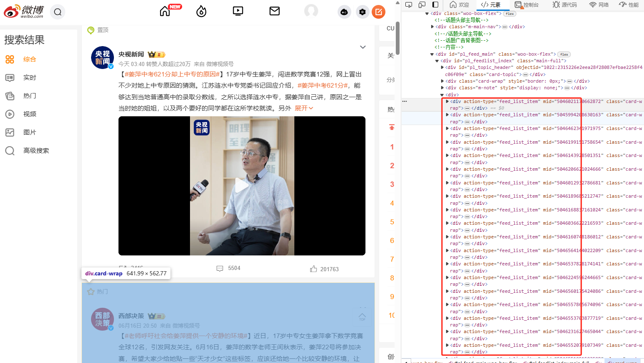Open the hot flame icon
This screenshot has width=644, height=363.
201,11
